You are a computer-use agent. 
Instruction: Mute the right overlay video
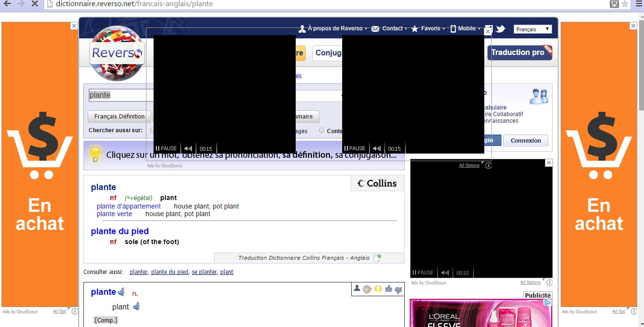click(377, 148)
